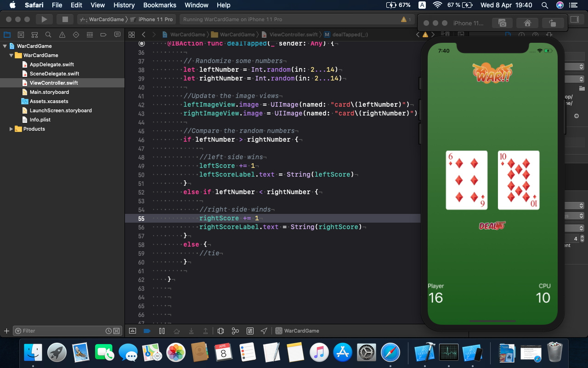588x368 pixels.
Task: Select Main.storyboard in the file navigator
Action: [x=49, y=92]
